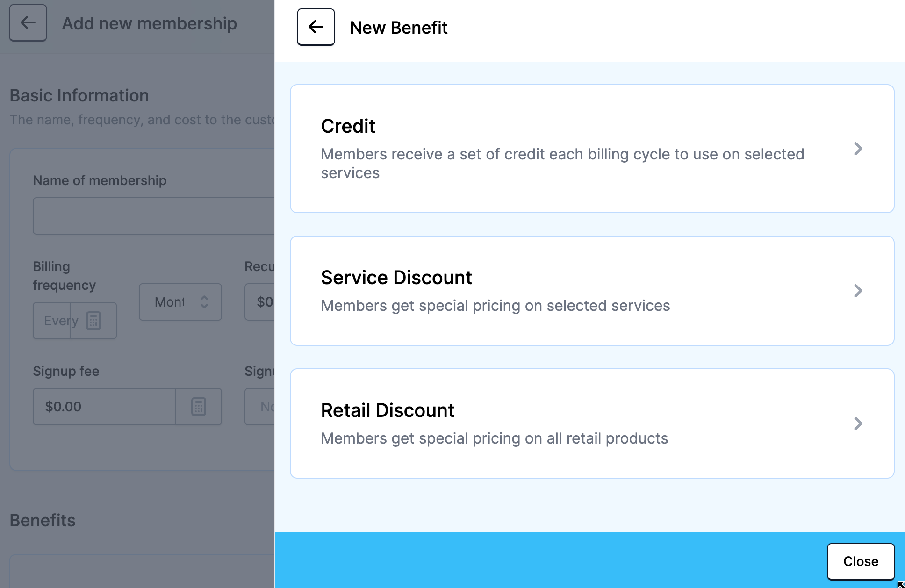Click the Close button in the blue footer
The width and height of the screenshot is (905, 588).
tap(861, 561)
